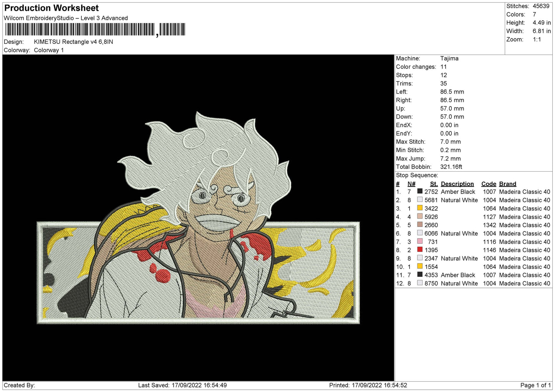Click the Description column header

coord(457,184)
